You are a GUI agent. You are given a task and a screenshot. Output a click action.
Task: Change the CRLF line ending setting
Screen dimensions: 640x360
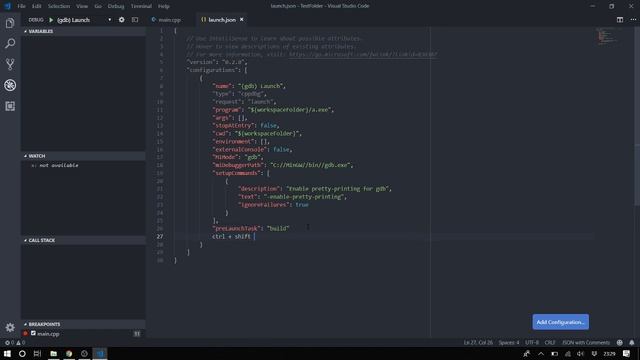pyautogui.click(x=550, y=343)
